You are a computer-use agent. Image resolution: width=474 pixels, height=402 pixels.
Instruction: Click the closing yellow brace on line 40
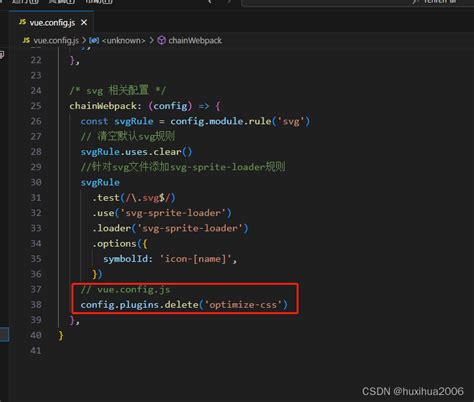[x=61, y=335]
